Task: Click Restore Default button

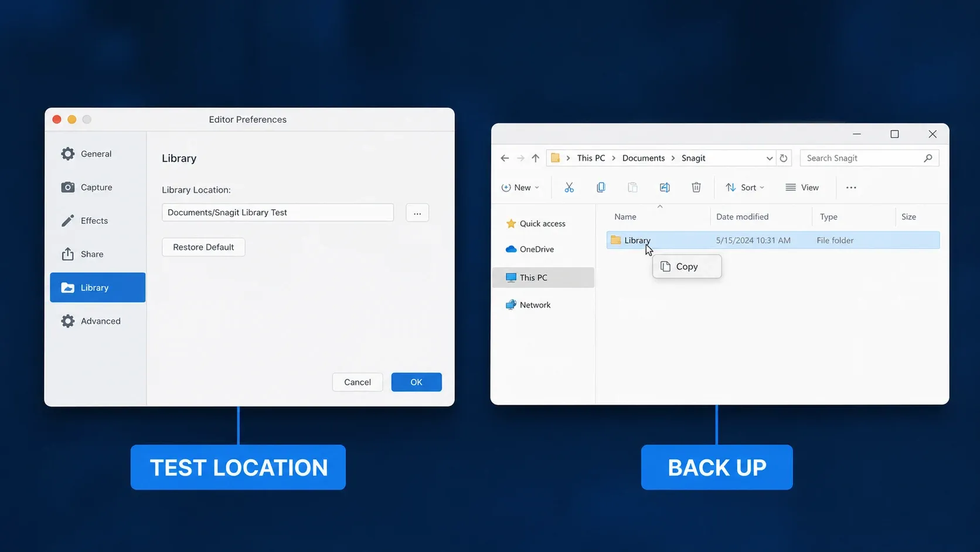Action: point(203,247)
